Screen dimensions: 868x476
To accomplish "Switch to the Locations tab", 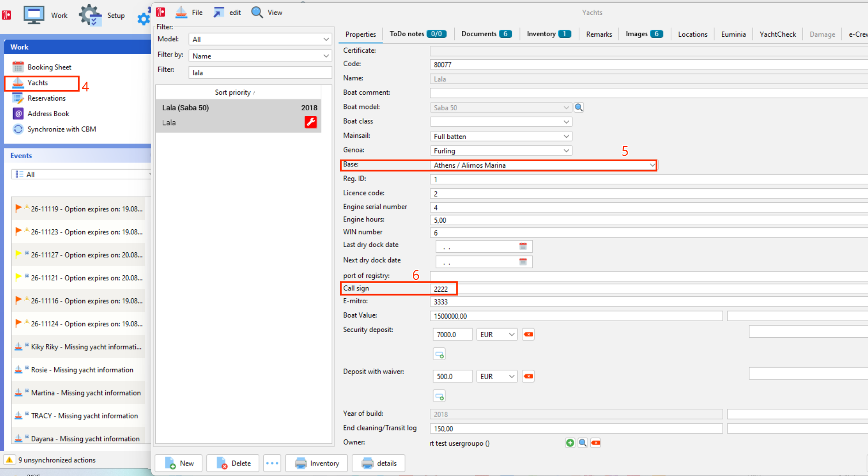I will click(x=693, y=34).
